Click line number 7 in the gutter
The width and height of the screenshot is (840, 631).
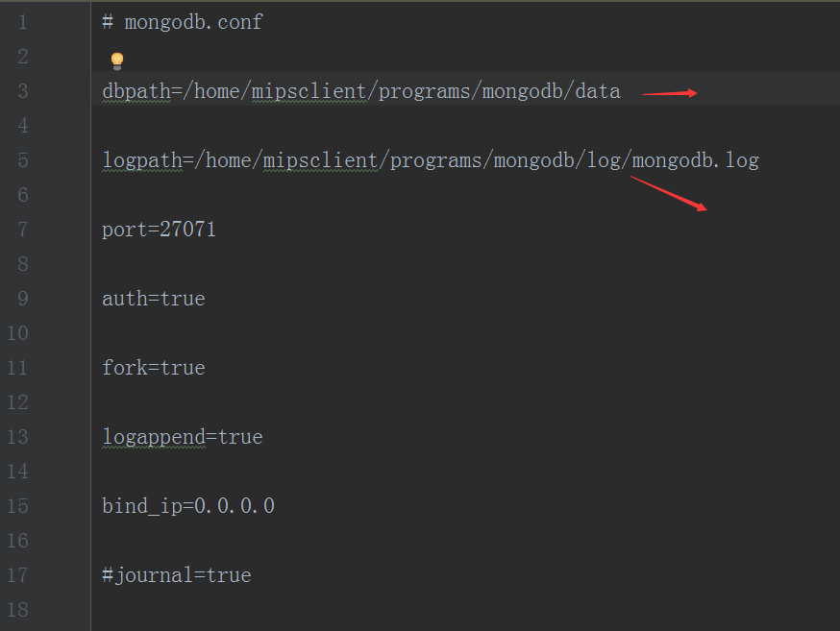(22, 229)
